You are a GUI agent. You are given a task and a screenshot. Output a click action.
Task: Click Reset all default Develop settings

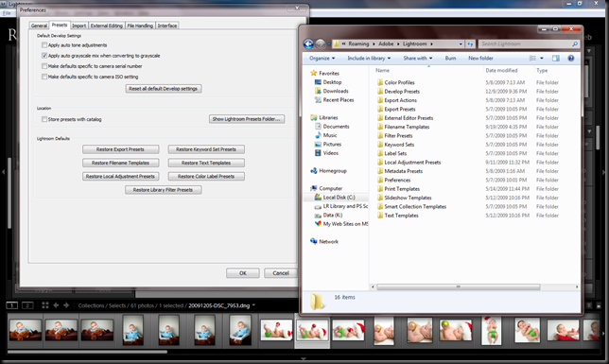click(x=163, y=89)
